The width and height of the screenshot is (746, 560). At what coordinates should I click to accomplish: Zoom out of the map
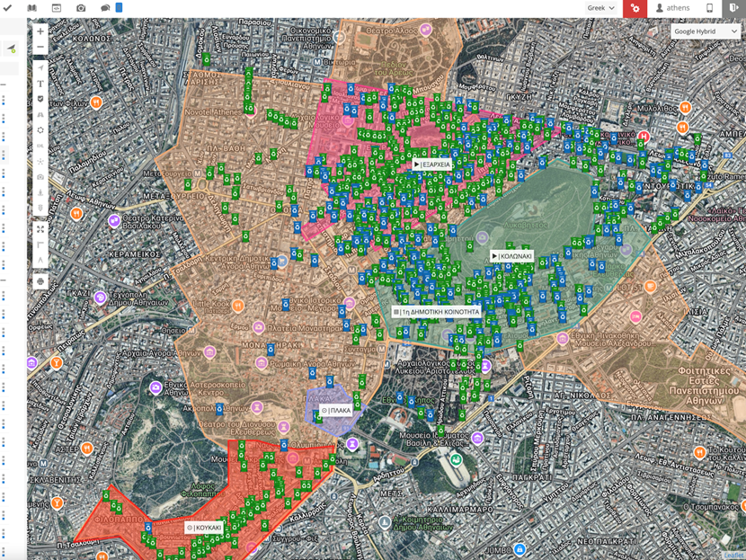tap(40, 47)
